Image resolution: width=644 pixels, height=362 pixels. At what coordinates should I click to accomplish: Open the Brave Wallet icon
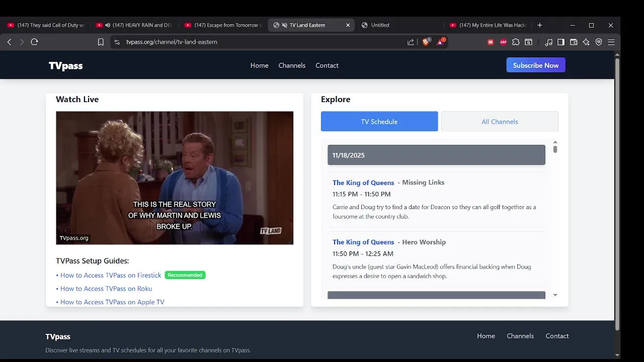[573, 42]
